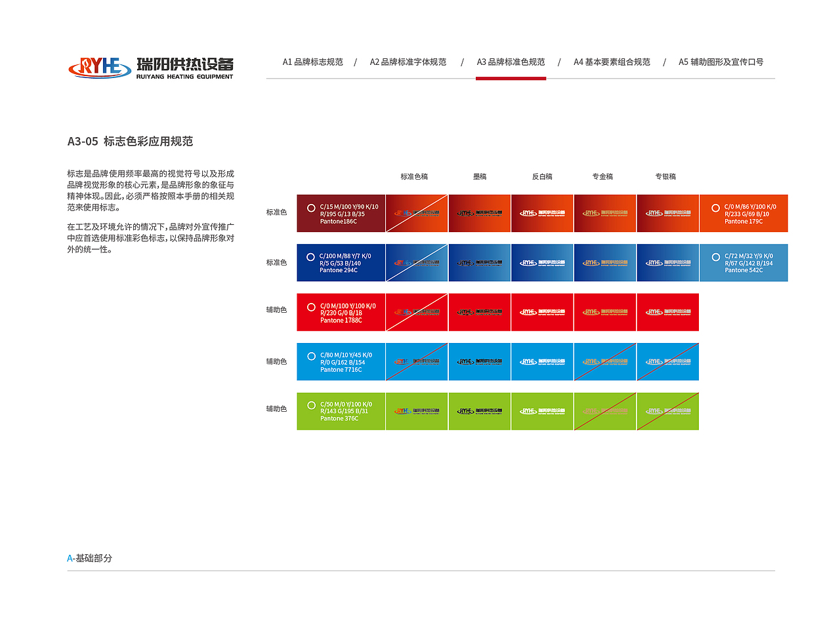The image size is (840, 623).
Task: Switch to the A3 品牌标准色规范 tab
Action: (x=511, y=62)
